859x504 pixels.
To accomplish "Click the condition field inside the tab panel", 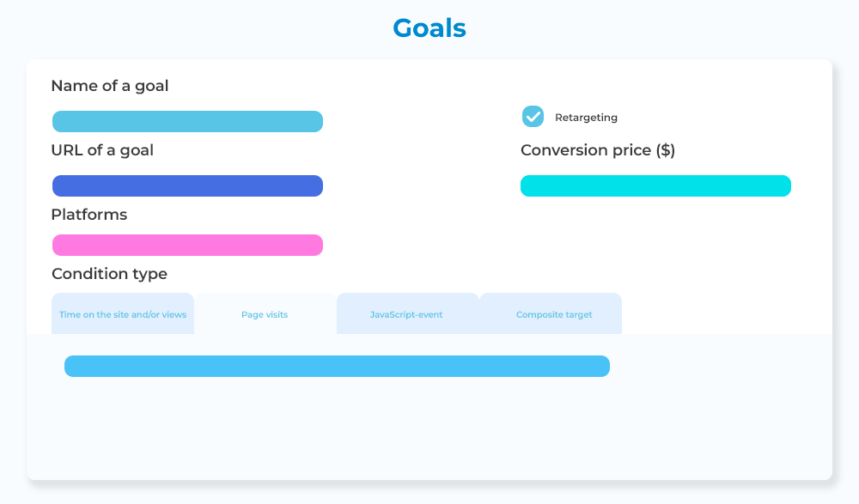I will pos(337,367).
